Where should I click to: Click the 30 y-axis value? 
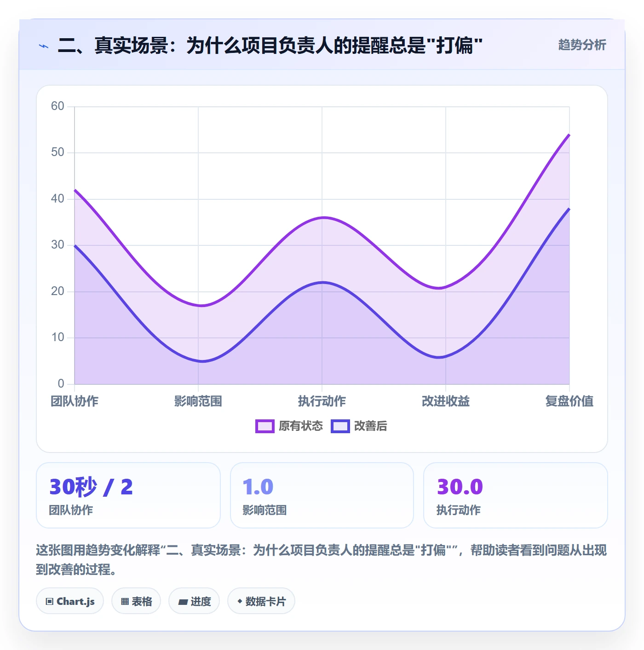click(x=57, y=245)
